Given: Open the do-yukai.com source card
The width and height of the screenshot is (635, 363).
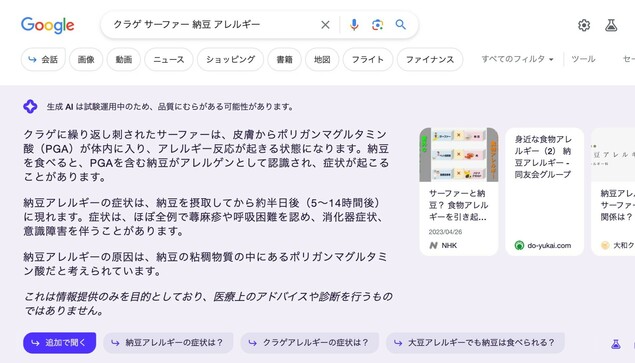Looking at the screenshot, I should (x=545, y=192).
